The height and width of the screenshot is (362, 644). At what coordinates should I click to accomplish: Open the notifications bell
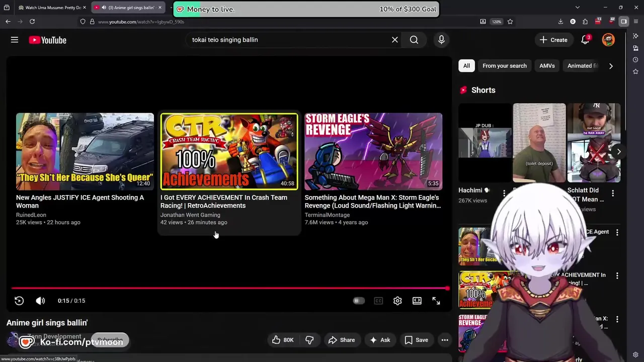[585, 40]
